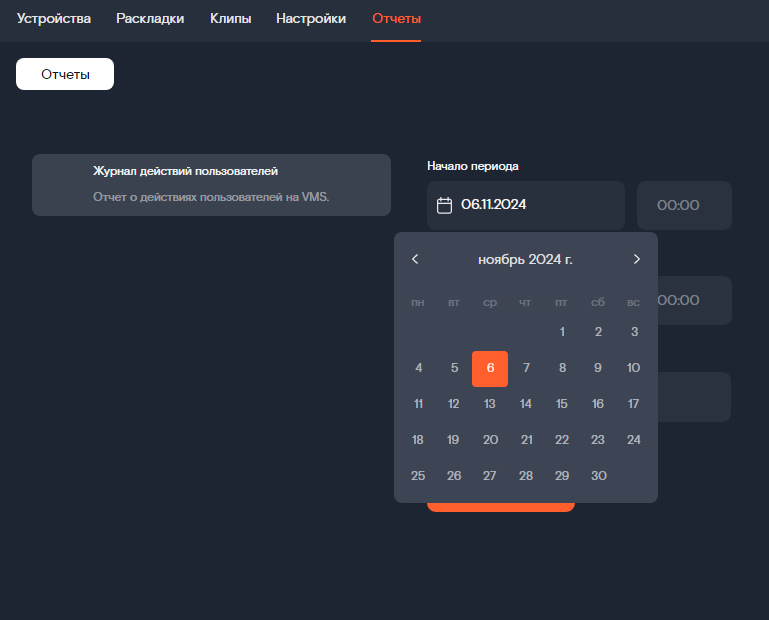Go to previous month in calendar
769x620 pixels.
(x=415, y=259)
